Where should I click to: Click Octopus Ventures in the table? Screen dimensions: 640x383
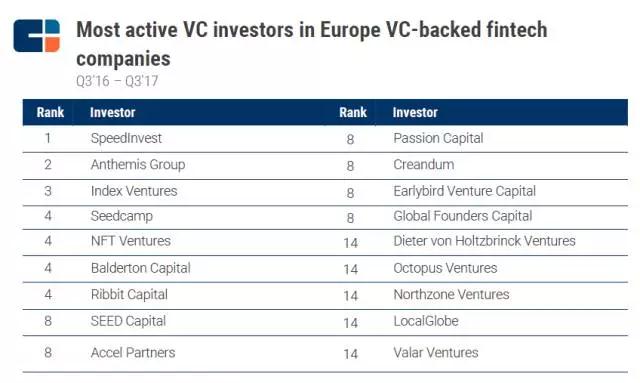click(445, 268)
